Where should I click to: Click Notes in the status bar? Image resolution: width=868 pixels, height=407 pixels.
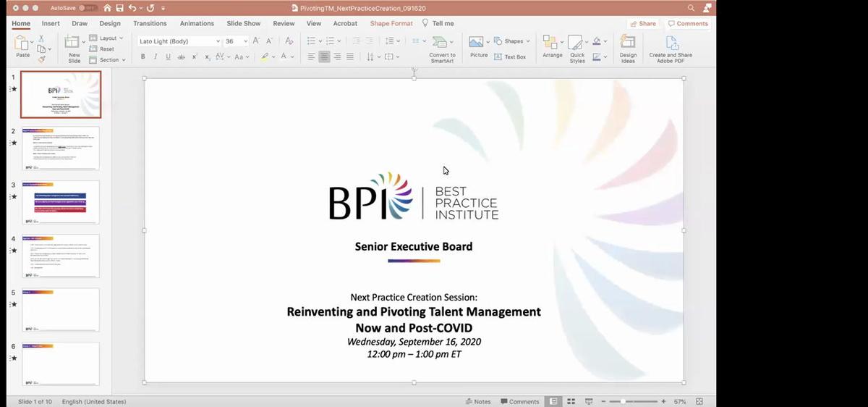(478, 401)
